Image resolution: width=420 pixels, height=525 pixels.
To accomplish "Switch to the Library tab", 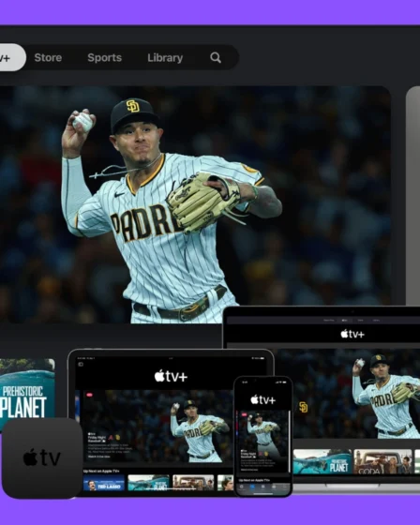I will point(165,57).
